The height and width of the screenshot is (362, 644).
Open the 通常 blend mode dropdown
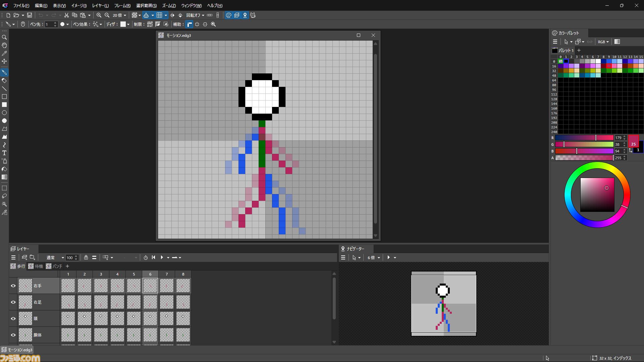[x=55, y=257]
